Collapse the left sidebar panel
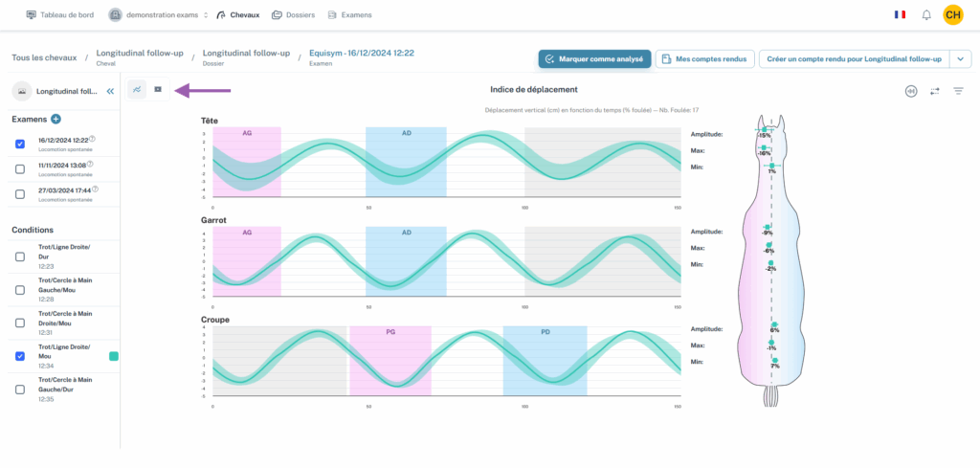 coord(110,92)
